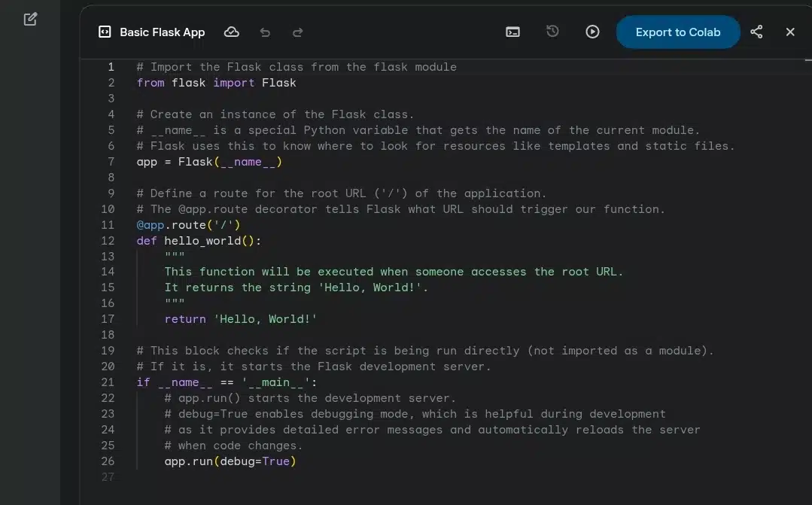Click comment '# If it is, it starts the Flask'
Viewport: 812px width, 505px height.
point(314,367)
